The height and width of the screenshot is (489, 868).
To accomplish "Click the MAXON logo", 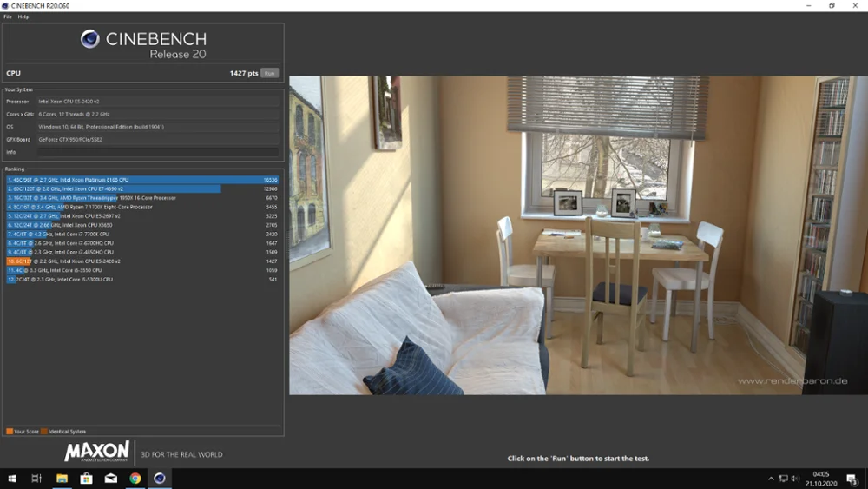I will (97, 452).
